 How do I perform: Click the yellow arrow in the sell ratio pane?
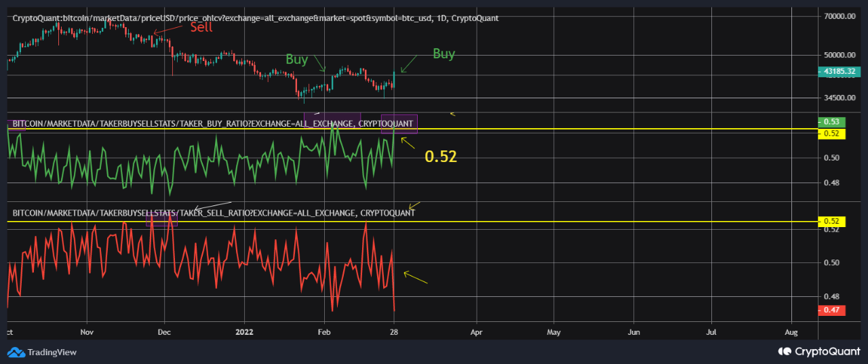[x=416, y=278]
